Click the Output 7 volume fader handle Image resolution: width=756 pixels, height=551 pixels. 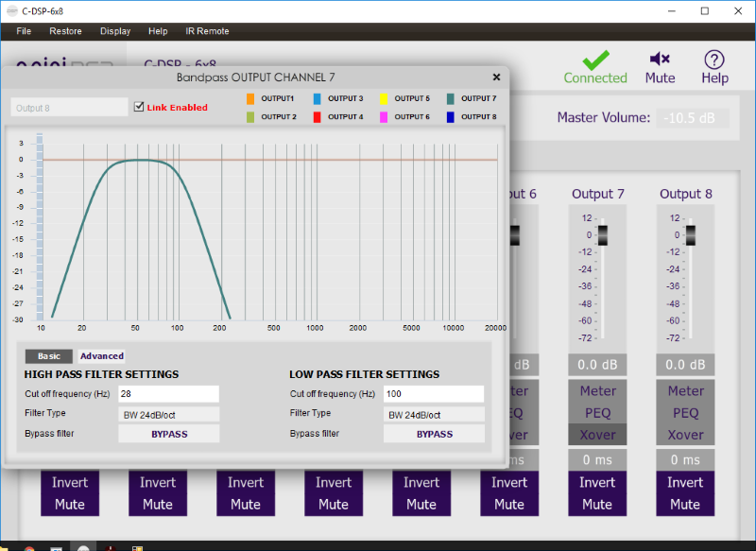tap(603, 235)
